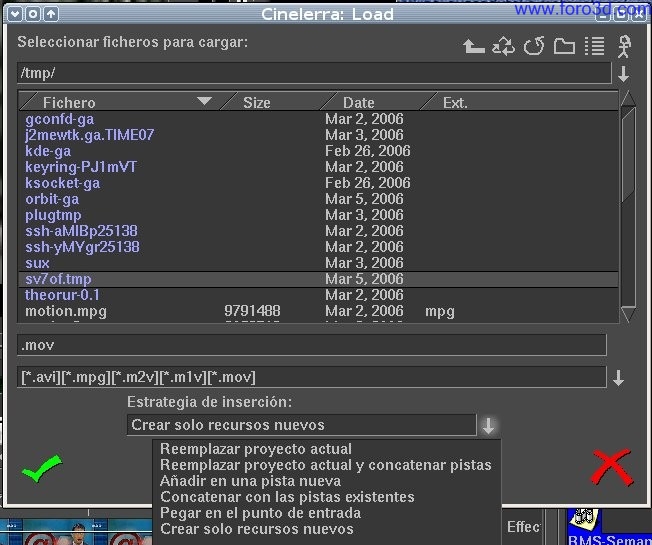Click the window menu button in title bar
Viewport: 652px width, 545px height.
tap(15, 14)
